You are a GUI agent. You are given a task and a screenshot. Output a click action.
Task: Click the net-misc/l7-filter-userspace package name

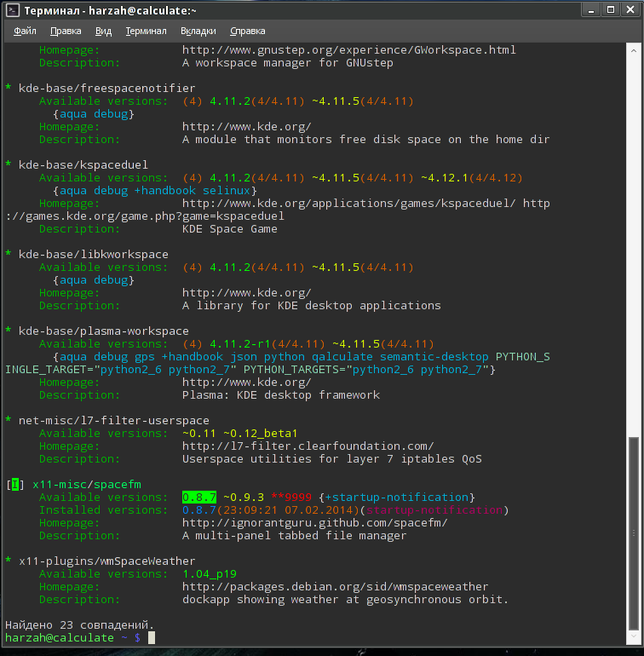pos(114,421)
